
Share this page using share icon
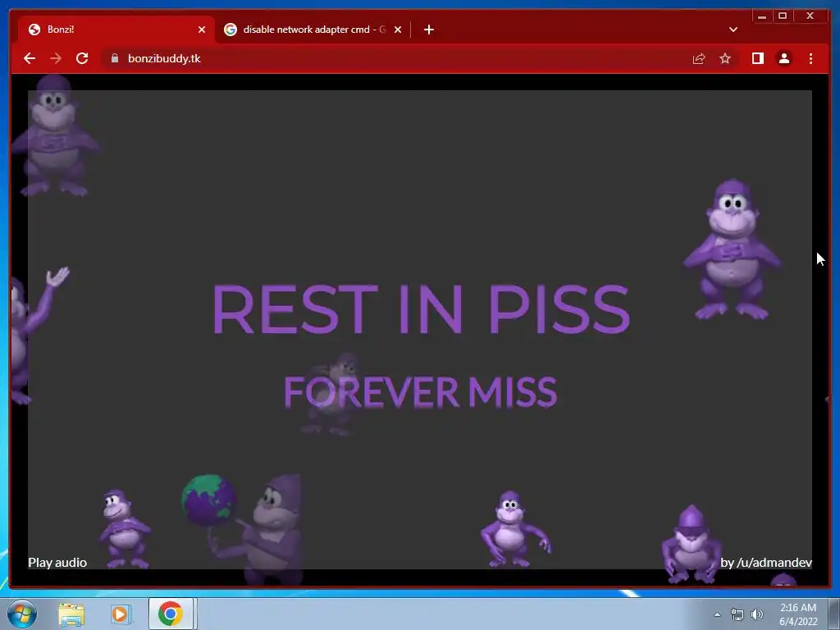click(x=699, y=58)
